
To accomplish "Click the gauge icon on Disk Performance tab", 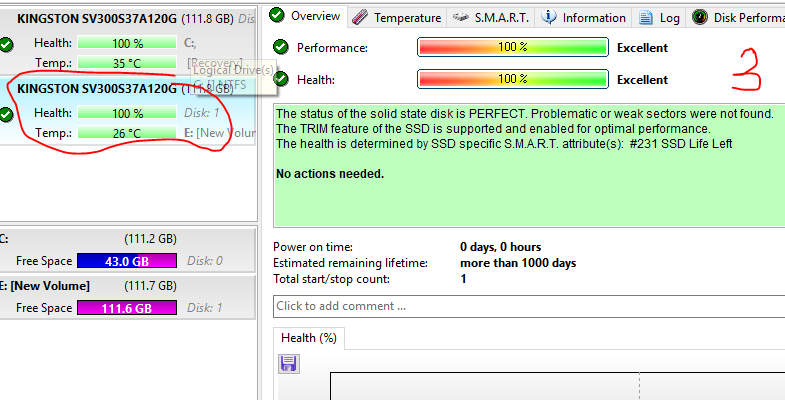I will pyautogui.click(x=699, y=18).
